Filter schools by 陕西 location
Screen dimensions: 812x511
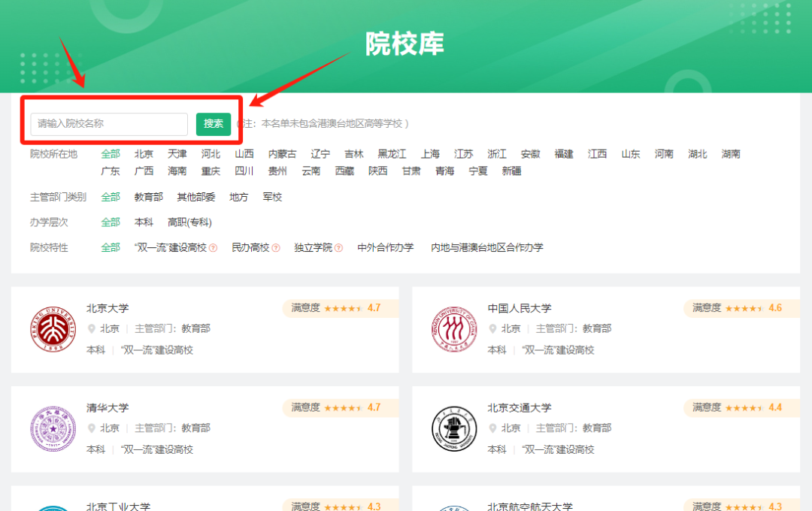pos(377,171)
